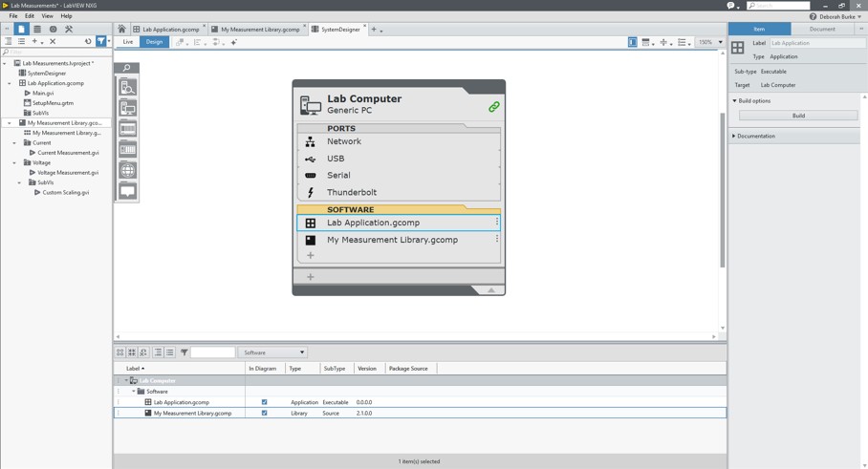Open the notifications chat icon

(x=730, y=6)
